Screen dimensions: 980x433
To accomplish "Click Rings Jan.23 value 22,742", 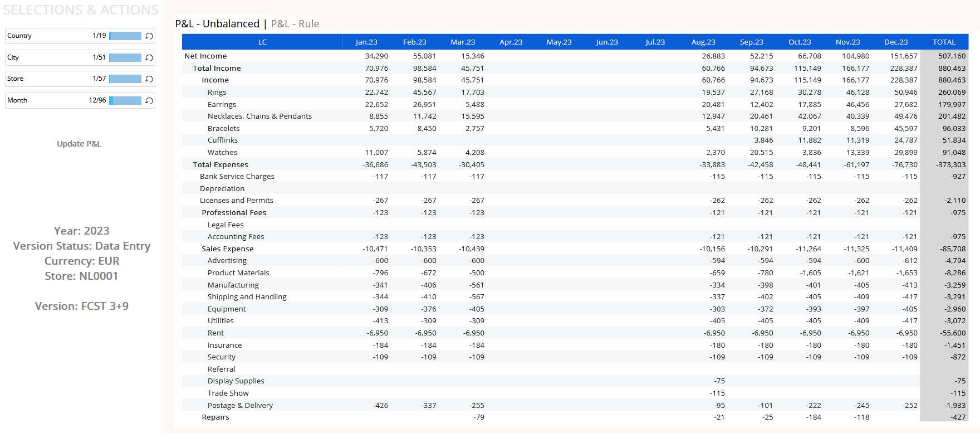I will (x=376, y=93).
